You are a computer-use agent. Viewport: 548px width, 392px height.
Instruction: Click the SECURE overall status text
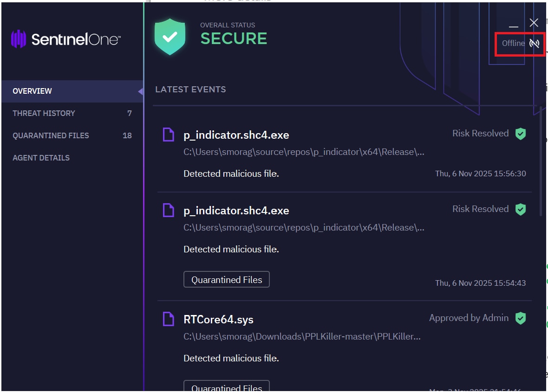[234, 39]
